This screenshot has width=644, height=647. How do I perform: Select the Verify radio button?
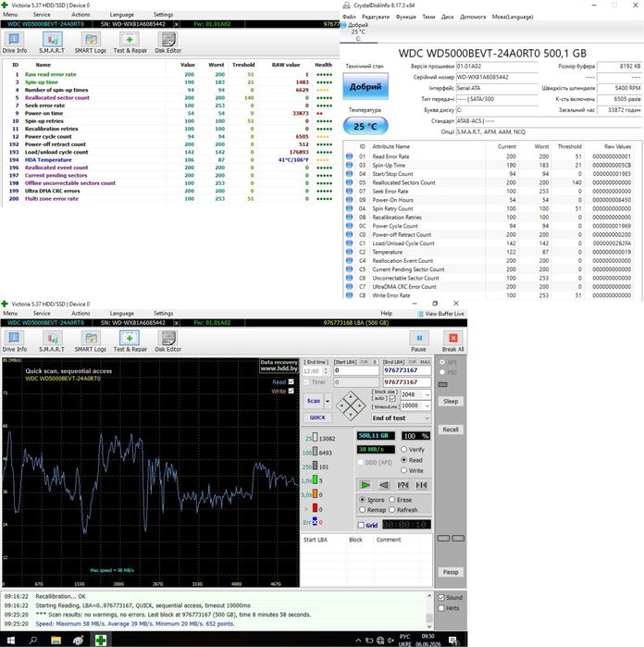click(x=404, y=449)
